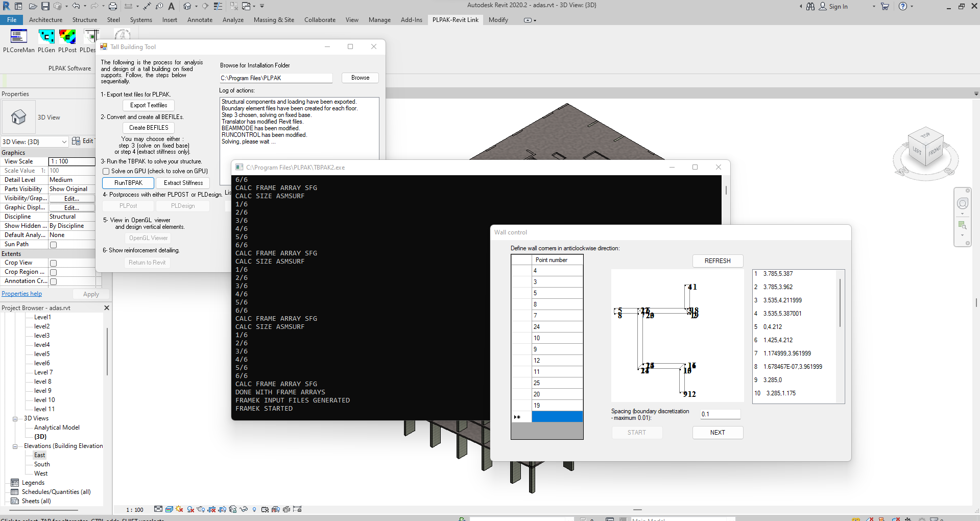Undo the last action
The width and height of the screenshot is (980, 521).
click(76, 6)
